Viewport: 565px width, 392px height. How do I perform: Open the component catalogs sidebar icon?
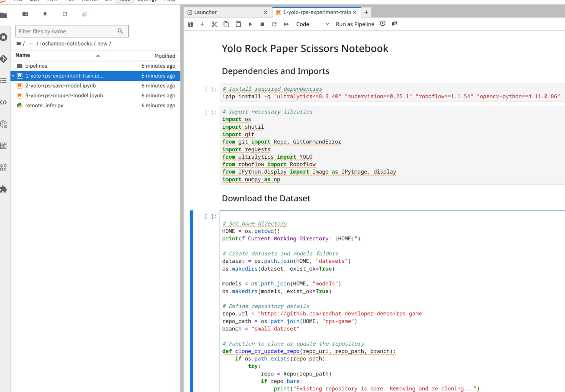click(4, 167)
